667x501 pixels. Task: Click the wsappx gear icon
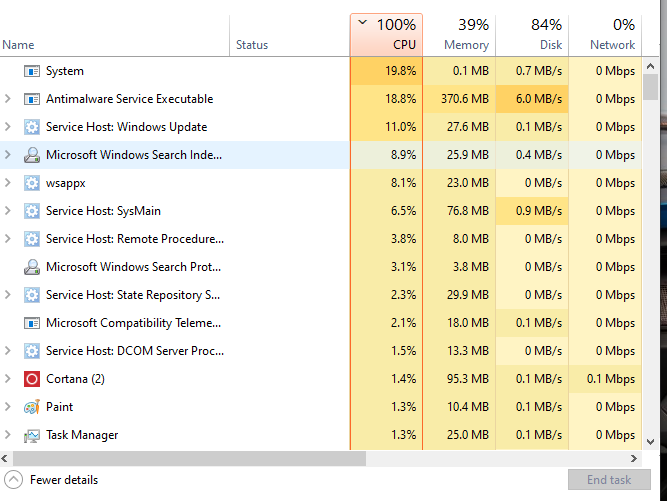click(32, 183)
